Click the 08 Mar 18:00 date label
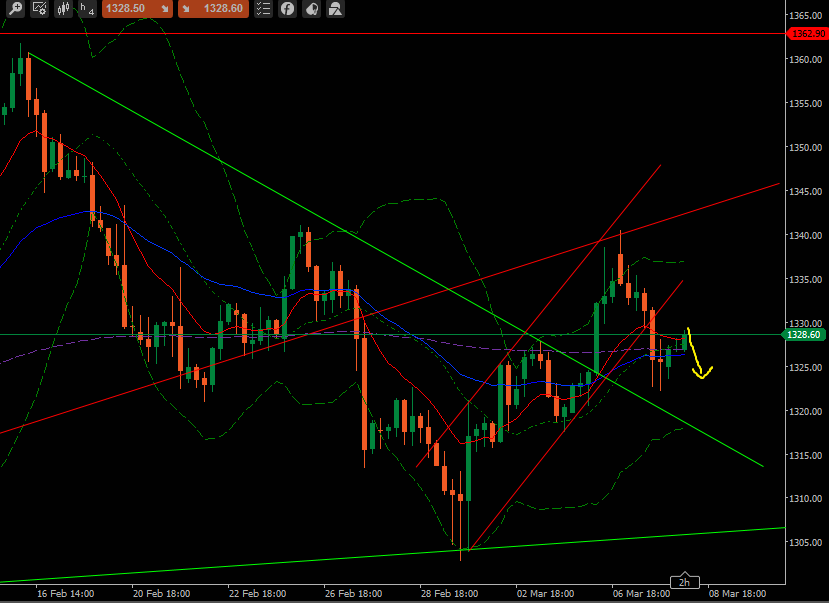Viewport: 829px width, 603px height. pos(738,593)
